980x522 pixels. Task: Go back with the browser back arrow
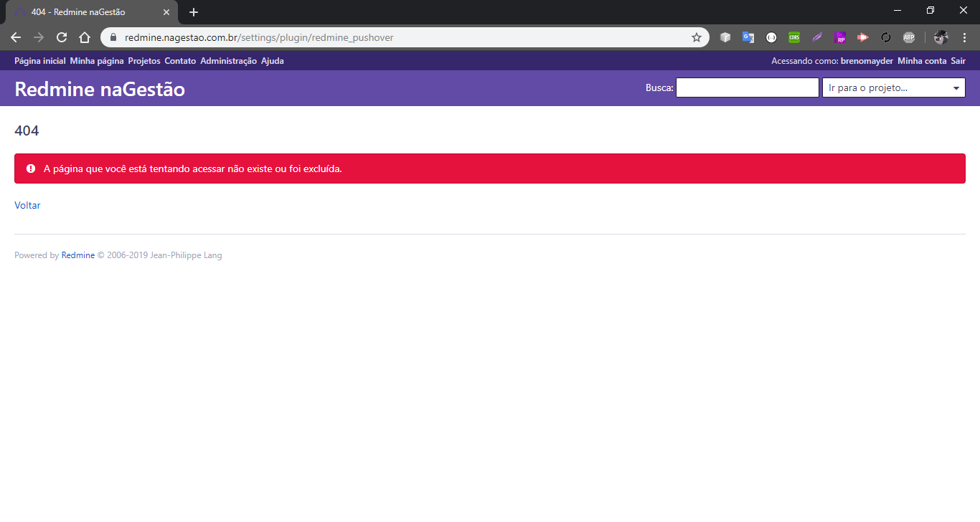point(16,37)
